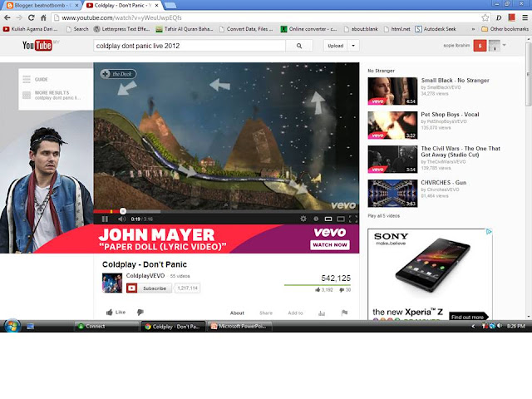Open video settings gear icon
Screen dimensions: 532x399
tap(303, 219)
